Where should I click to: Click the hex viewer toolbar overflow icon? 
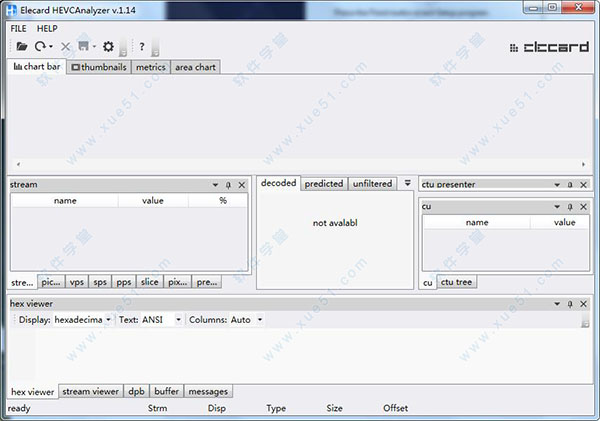pyautogui.click(x=585, y=321)
